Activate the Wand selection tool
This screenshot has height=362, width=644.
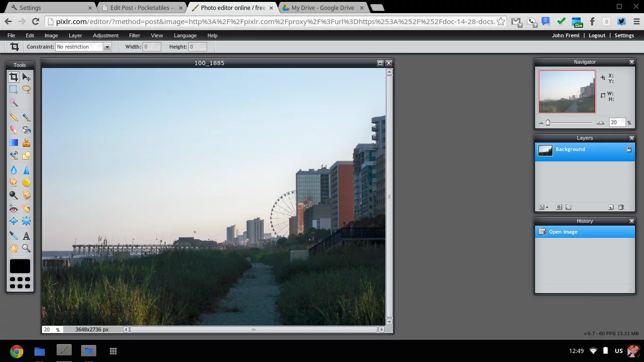(14, 102)
